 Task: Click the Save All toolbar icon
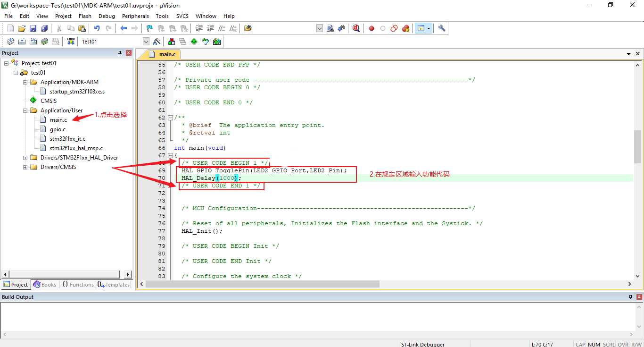coord(44,28)
